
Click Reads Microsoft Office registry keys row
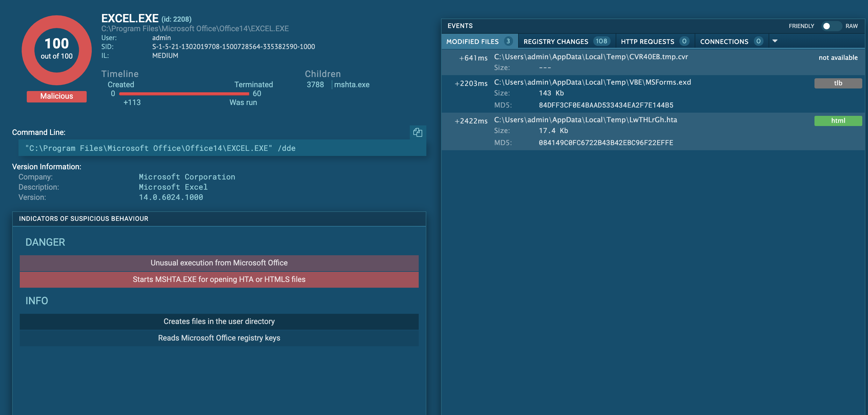point(219,338)
